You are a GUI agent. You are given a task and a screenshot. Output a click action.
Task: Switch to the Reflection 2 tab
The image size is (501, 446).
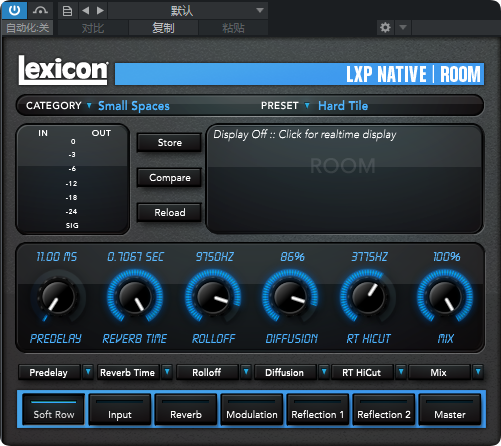tap(384, 409)
